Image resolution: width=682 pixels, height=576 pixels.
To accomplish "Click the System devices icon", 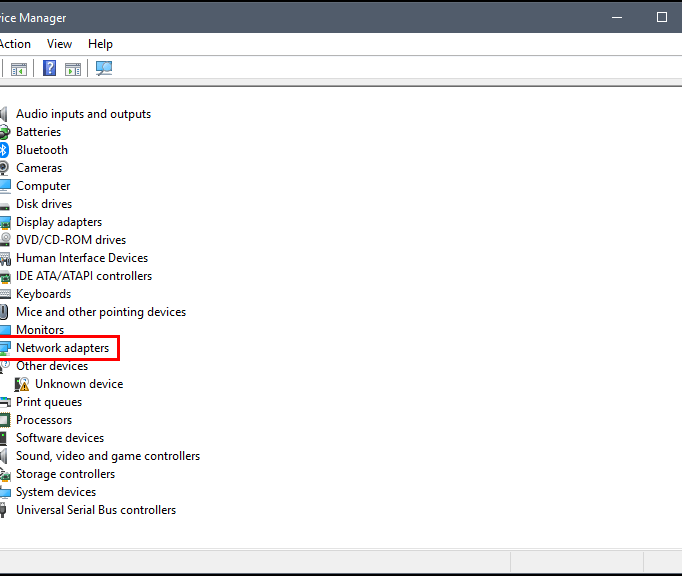I will (x=5, y=492).
